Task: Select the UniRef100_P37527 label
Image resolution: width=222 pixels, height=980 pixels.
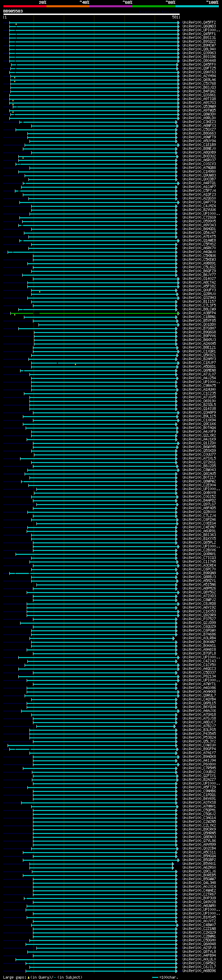Action: 199,618
